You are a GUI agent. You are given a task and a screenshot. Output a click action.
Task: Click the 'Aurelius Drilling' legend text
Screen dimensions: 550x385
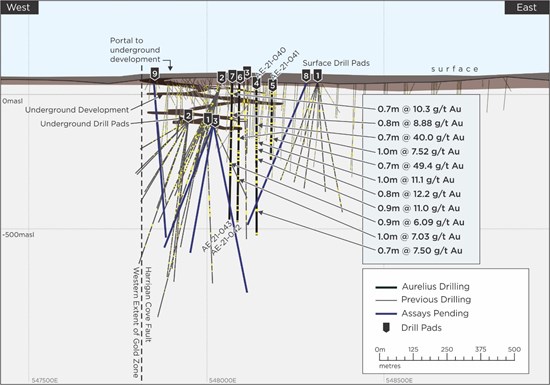[436, 286]
